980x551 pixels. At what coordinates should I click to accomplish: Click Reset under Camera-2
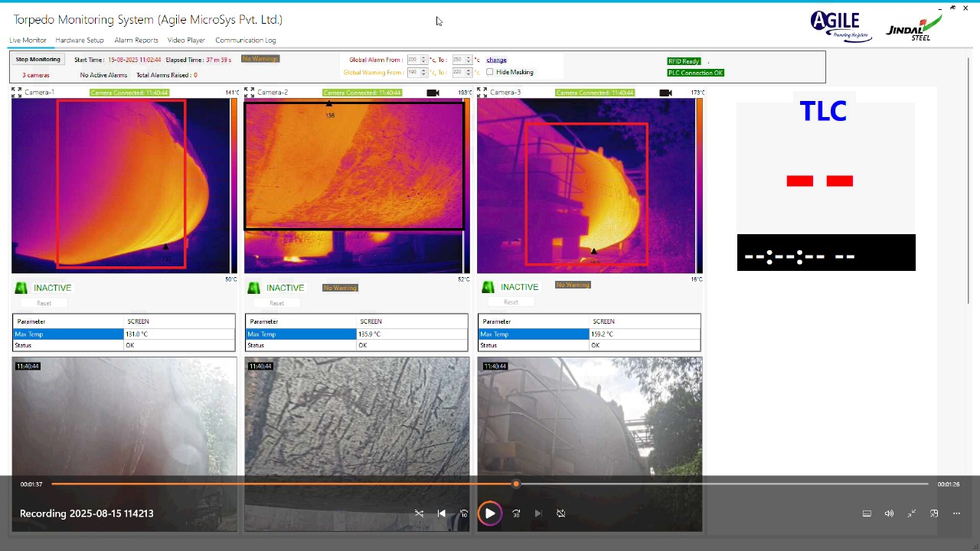coord(276,303)
